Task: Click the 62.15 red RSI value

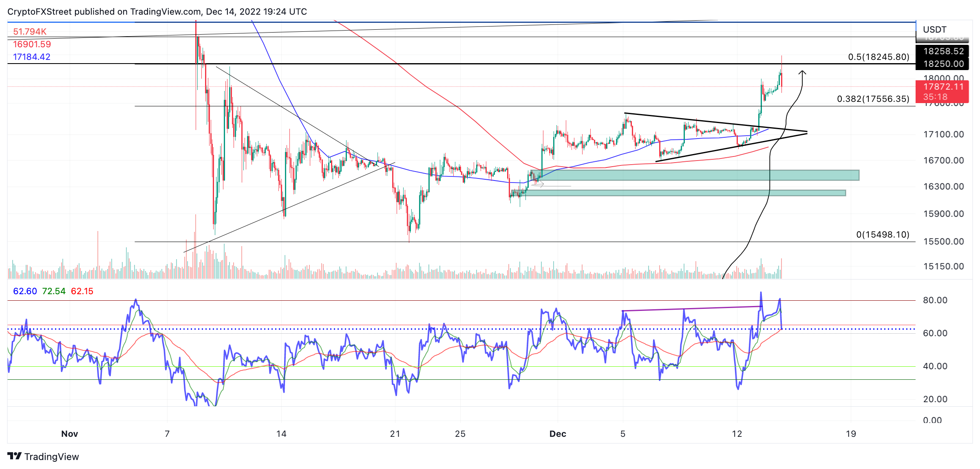Action: tap(82, 291)
